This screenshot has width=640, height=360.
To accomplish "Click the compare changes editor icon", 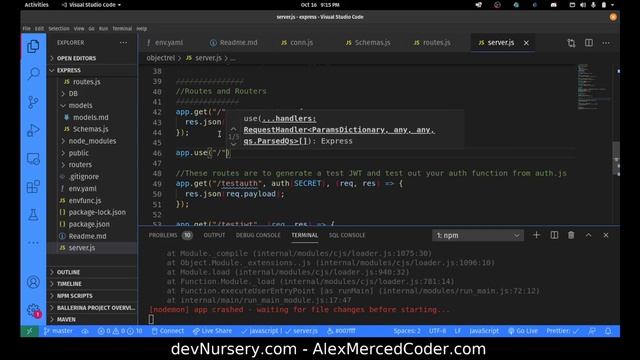I will (x=571, y=42).
